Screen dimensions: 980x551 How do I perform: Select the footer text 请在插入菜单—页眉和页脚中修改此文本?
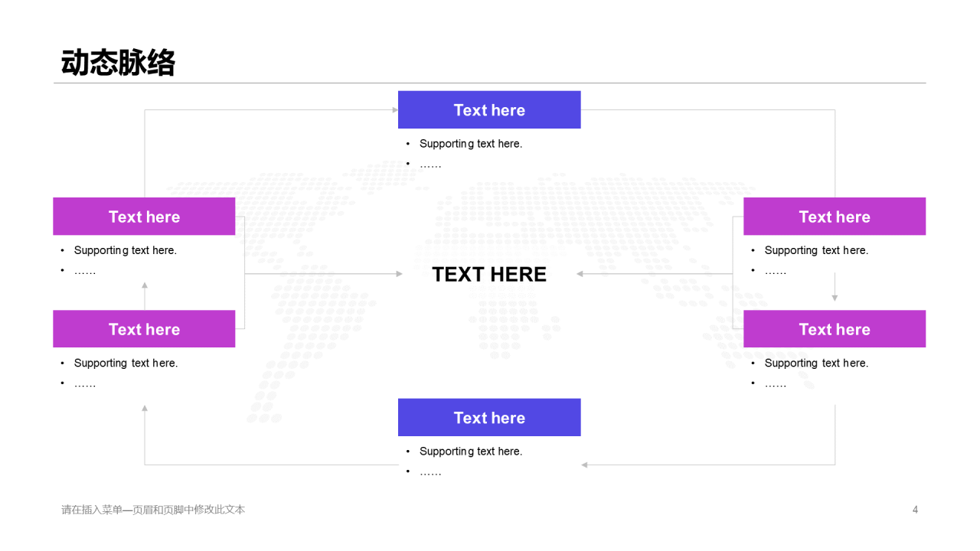tap(153, 510)
